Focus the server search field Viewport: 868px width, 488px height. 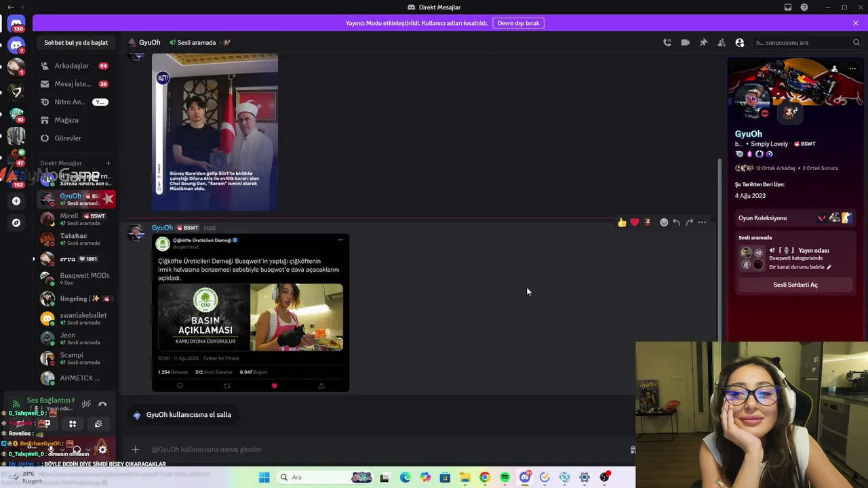[x=807, y=43]
